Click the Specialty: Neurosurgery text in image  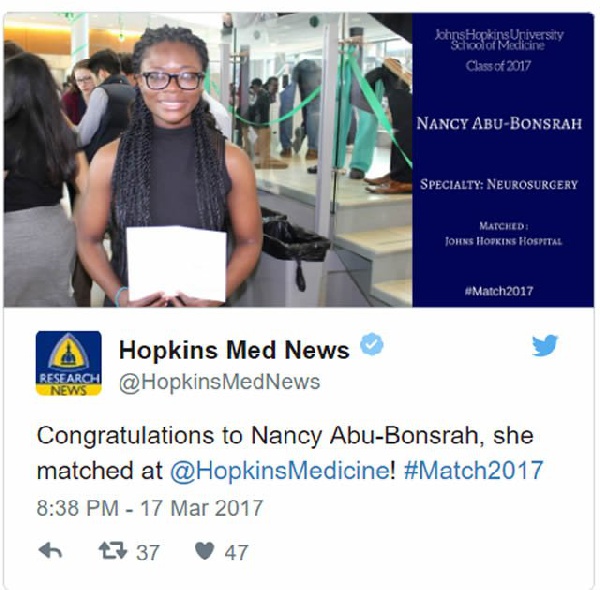click(499, 184)
